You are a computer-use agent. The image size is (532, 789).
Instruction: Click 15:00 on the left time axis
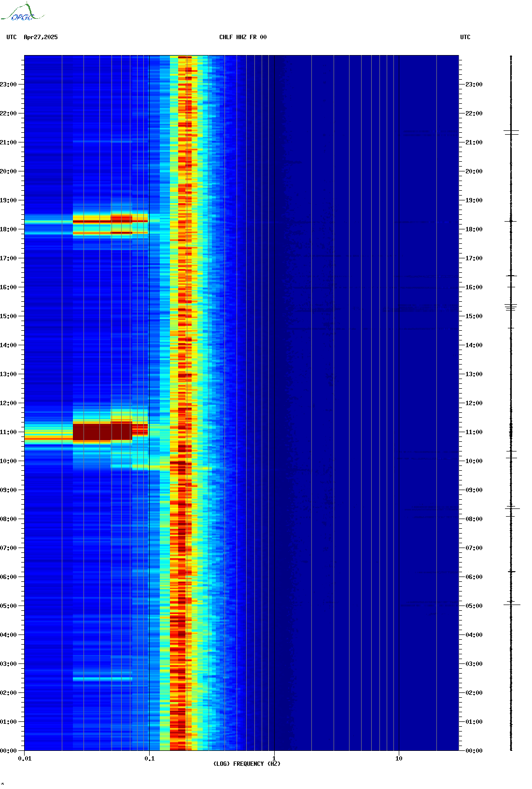click(x=8, y=316)
